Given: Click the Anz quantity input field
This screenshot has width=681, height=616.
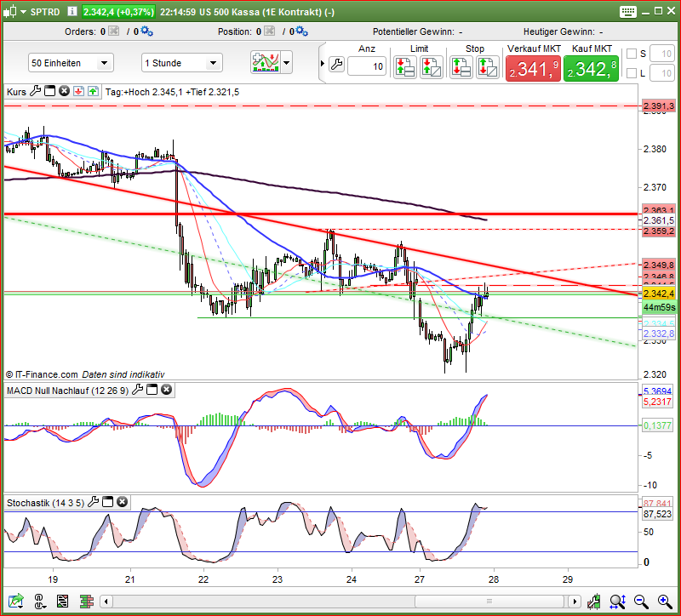Looking at the screenshot, I should tap(367, 66).
